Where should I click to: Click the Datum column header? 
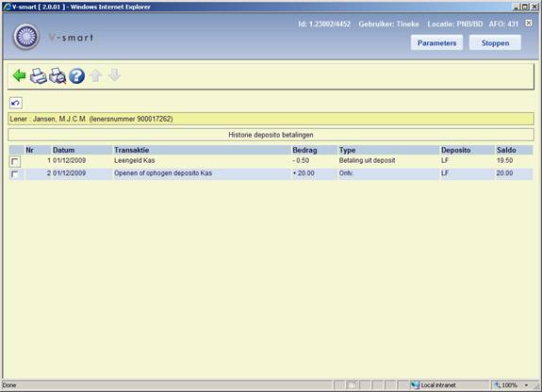click(63, 150)
